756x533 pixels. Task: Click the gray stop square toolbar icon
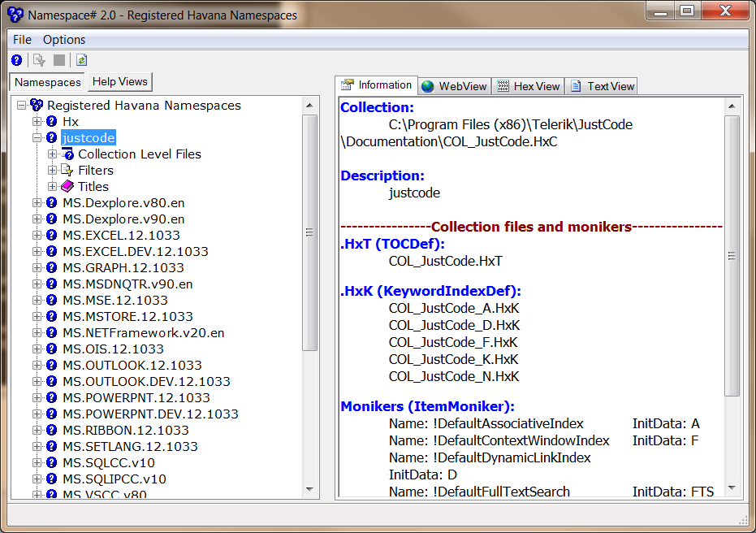[59, 60]
